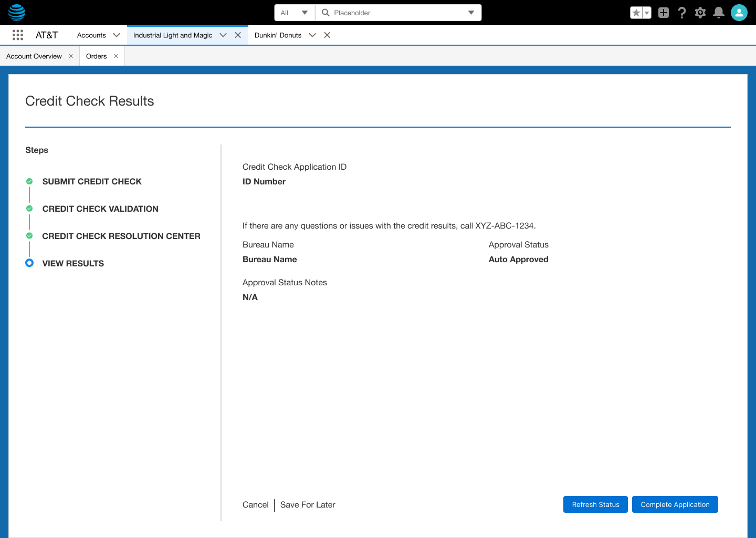
Task: Expand the favorites list dropdown arrow
Action: click(x=646, y=12)
